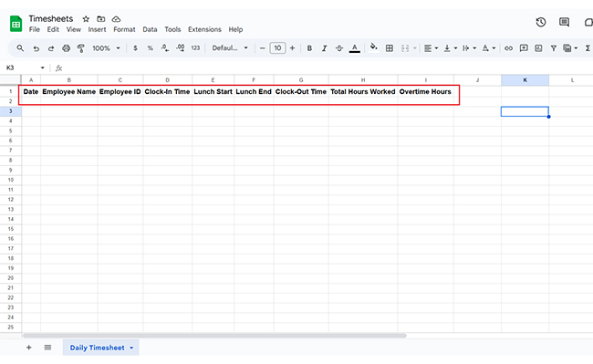593x364 pixels.
Task: Print the spreadsheet
Action: click(x=67, y=48)
